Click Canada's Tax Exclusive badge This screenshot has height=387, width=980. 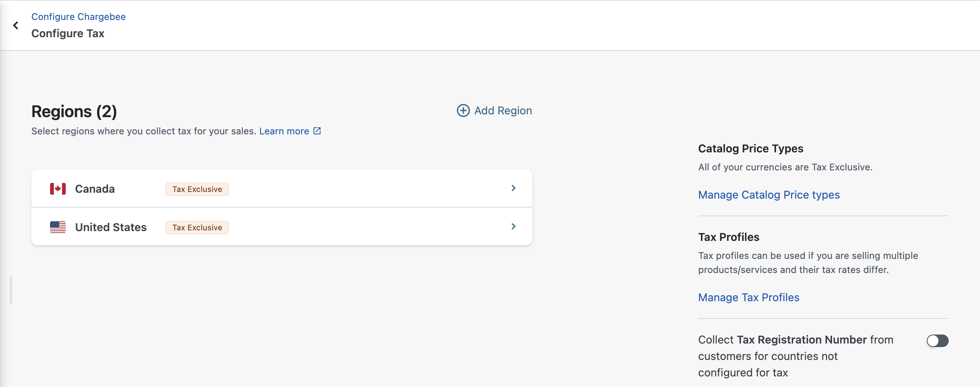197,189
